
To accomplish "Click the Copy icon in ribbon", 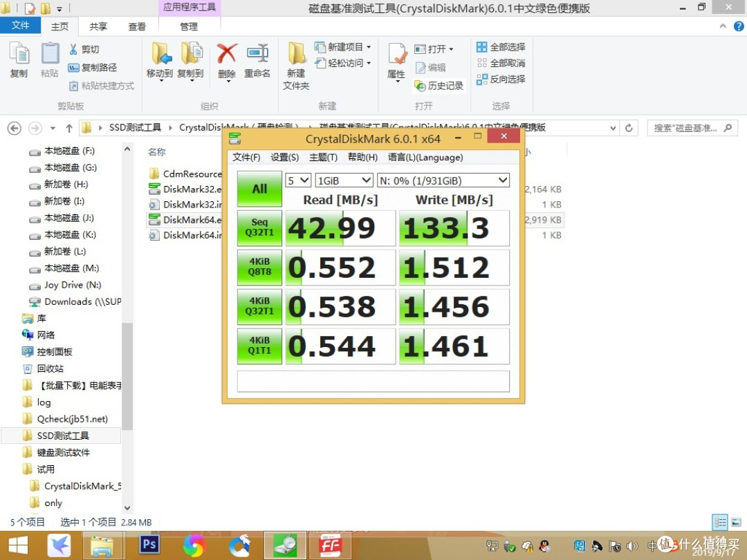I will tap(19, 59).
